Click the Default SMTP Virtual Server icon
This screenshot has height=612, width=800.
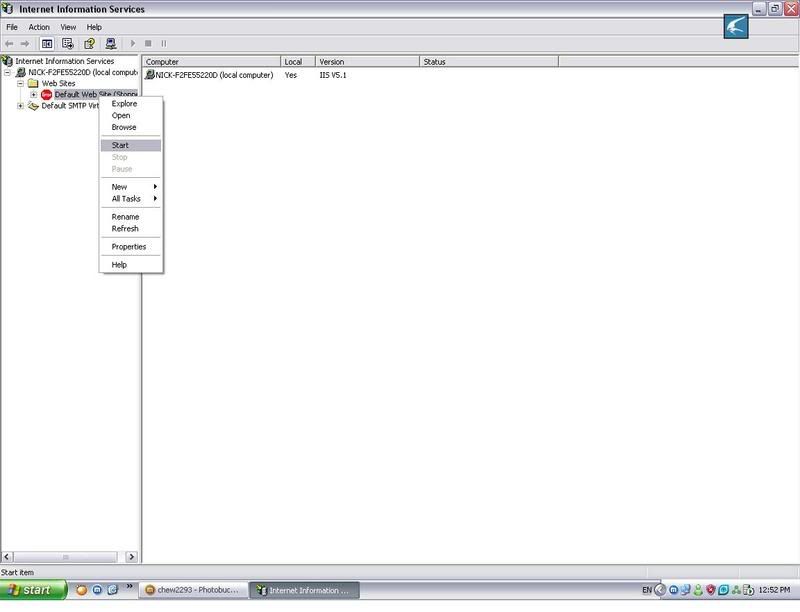(x=33, y=106)
